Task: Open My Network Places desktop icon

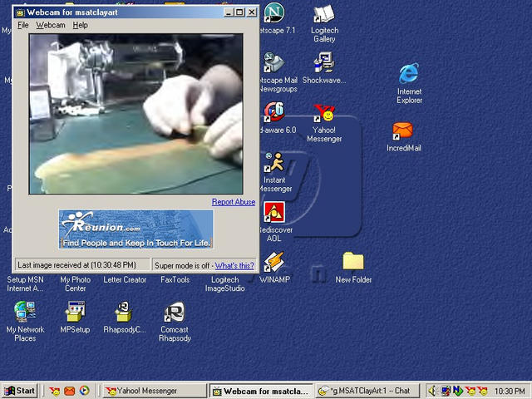Action: pos(25,312)
